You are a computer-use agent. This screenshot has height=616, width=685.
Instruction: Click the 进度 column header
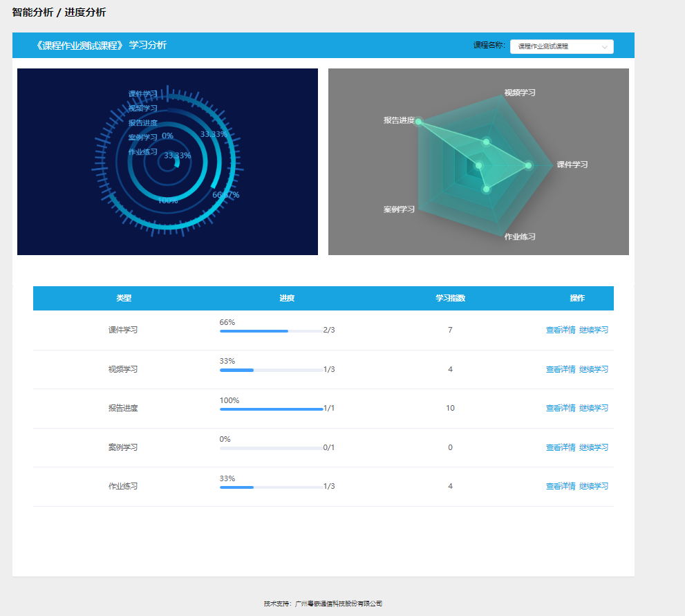(287, 299)
